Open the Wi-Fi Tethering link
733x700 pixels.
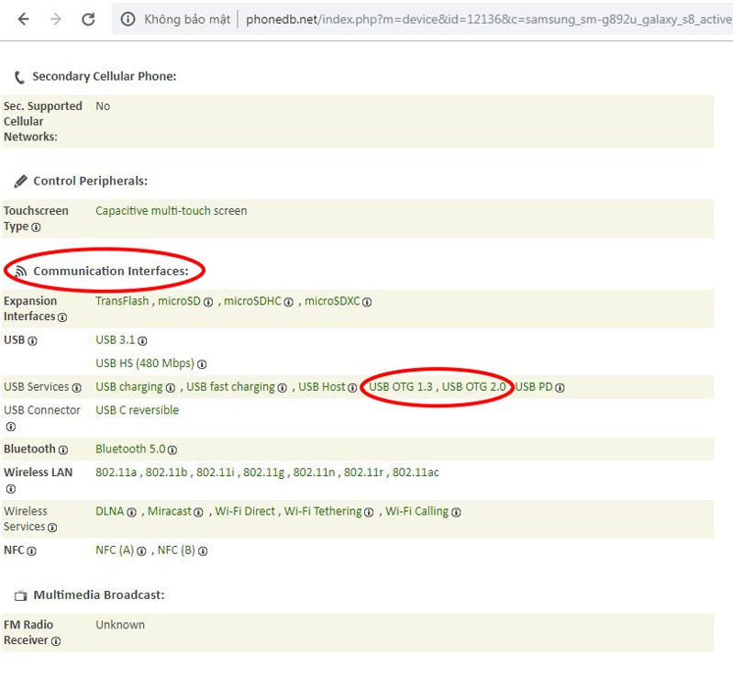click(x=323, y=511)
